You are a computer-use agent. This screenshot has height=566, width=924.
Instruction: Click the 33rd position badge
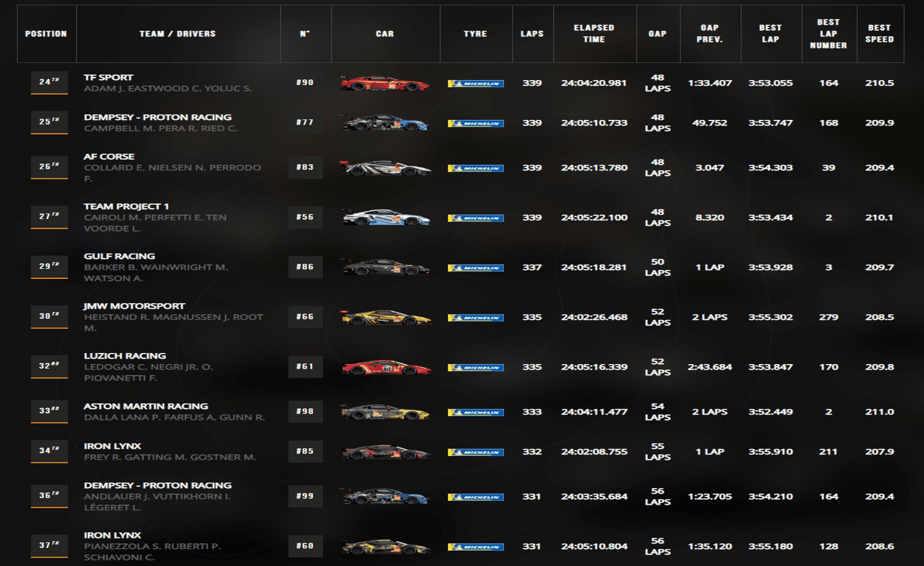[49, 411]
